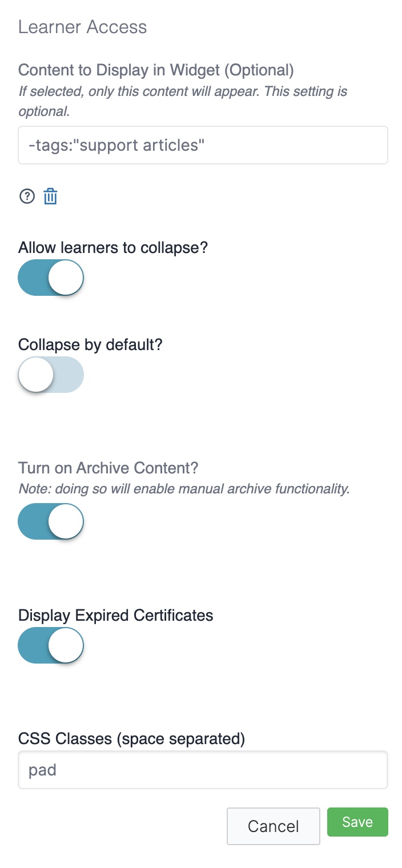
Task: Click the "Collapse by default?" label text
Action: (x=91, y=345)
